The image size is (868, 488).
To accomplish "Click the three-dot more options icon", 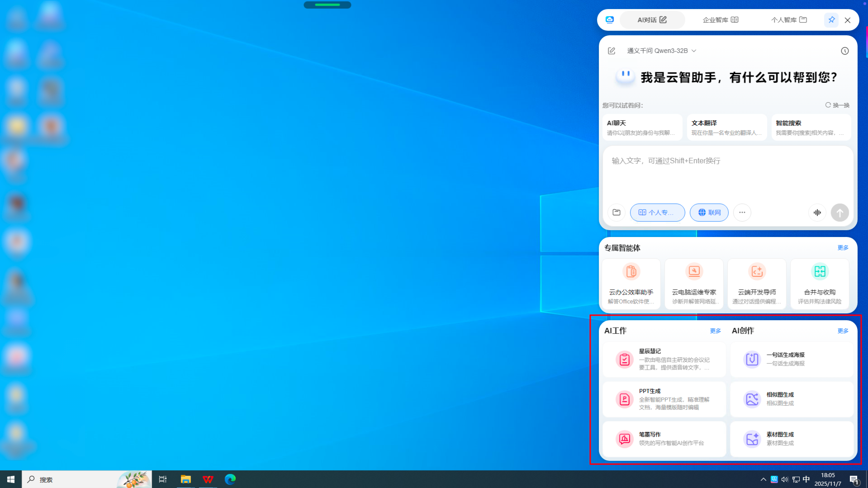I will pyautogui.click(x=742, y=213).
